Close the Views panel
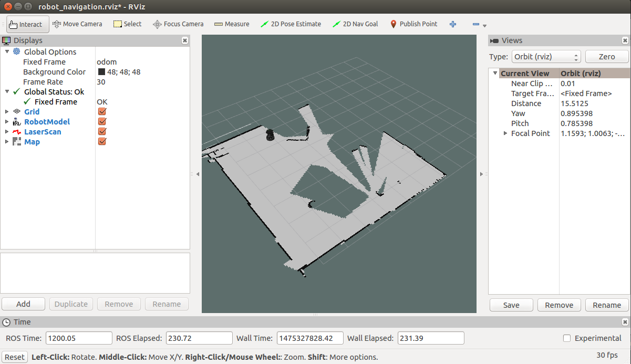 (625, 40)
